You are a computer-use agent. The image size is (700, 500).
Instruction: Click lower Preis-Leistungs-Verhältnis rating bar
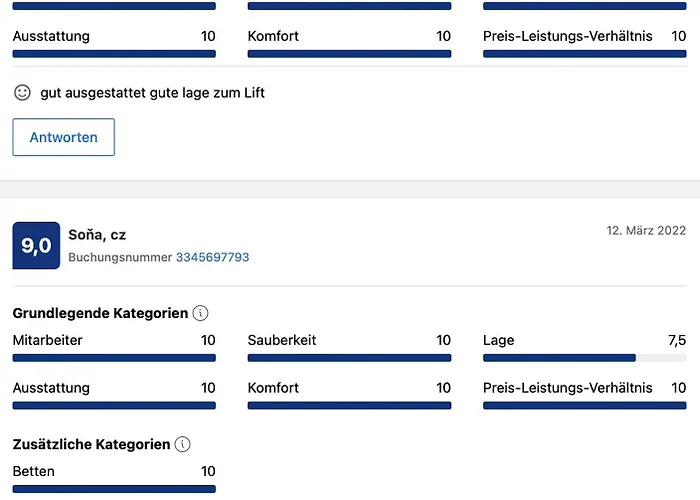[584, 405]
